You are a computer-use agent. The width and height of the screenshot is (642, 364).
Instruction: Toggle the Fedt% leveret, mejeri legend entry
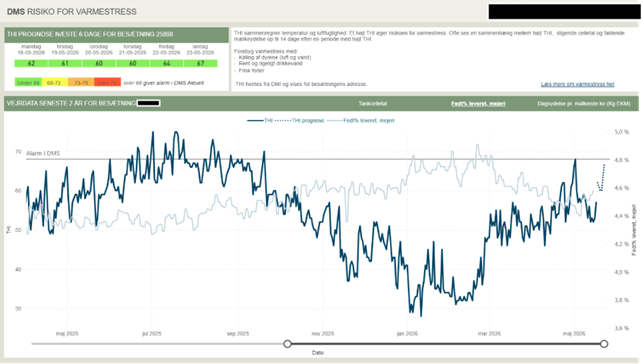pyautogui.click(x=361, y=120)
